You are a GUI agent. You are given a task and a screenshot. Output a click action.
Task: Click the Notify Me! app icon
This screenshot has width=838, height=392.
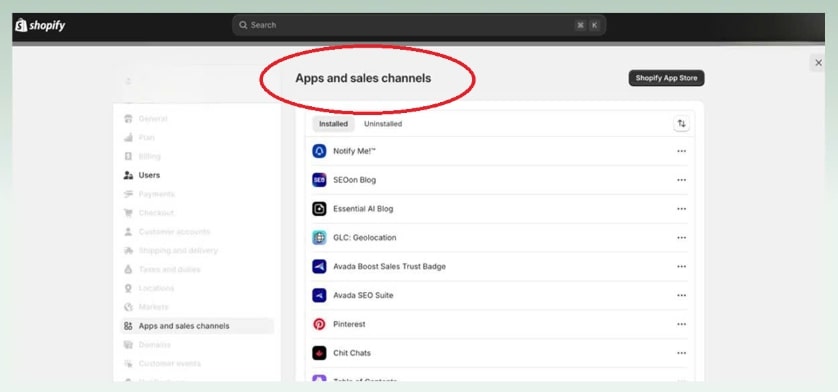319,151
